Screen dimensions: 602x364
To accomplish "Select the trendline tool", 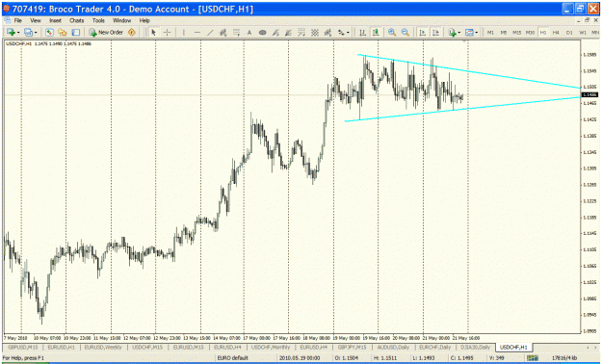I will (210, 32).
